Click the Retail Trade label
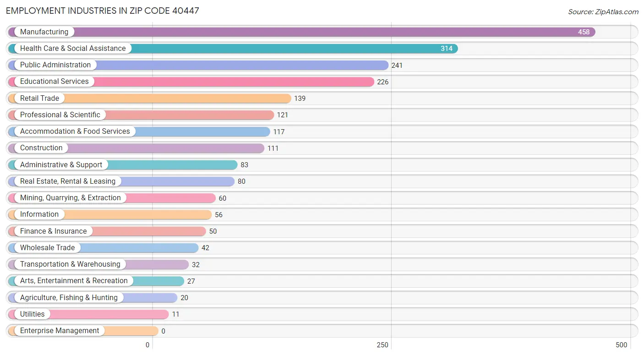644x356 pixels. pyautogui.click(x=39, y=99)
